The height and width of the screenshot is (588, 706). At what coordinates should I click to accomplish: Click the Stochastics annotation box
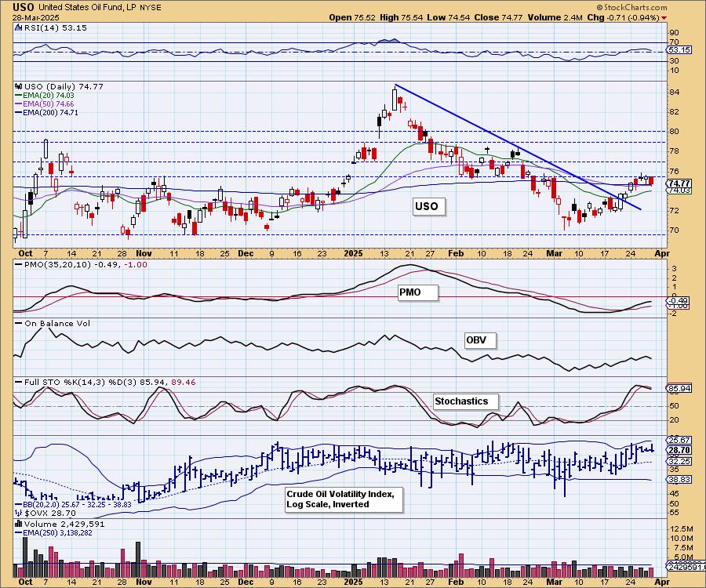[466, 401]
